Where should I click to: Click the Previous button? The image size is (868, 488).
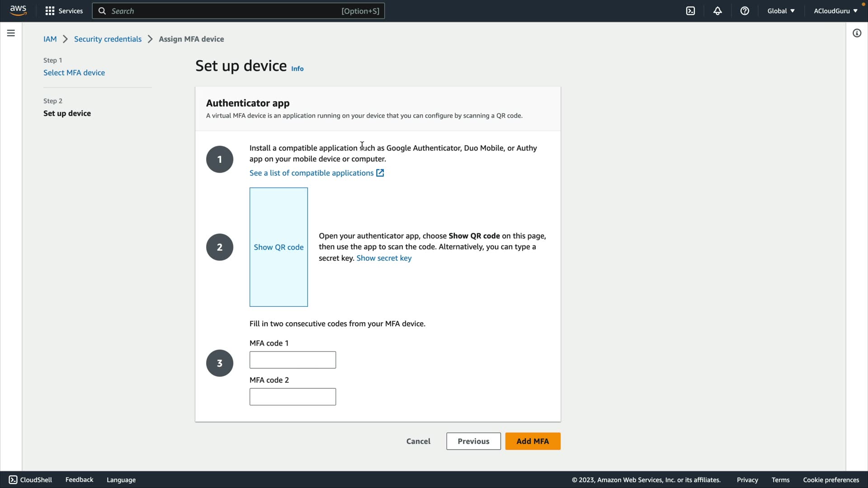click(x=473, y=441)
